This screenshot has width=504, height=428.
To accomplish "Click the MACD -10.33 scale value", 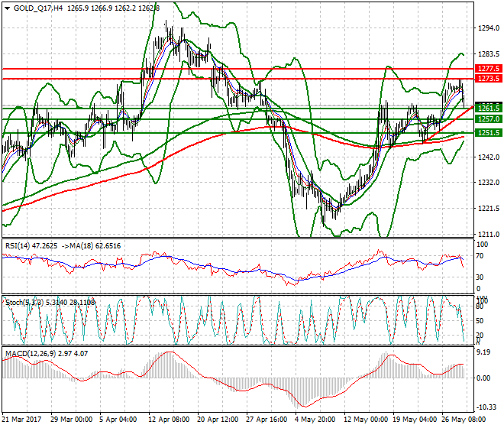I will click(x=486, y=407).
